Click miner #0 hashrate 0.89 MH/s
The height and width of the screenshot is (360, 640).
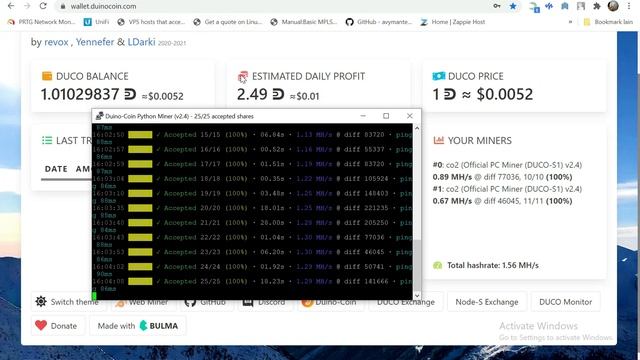(x=452, y=177)
